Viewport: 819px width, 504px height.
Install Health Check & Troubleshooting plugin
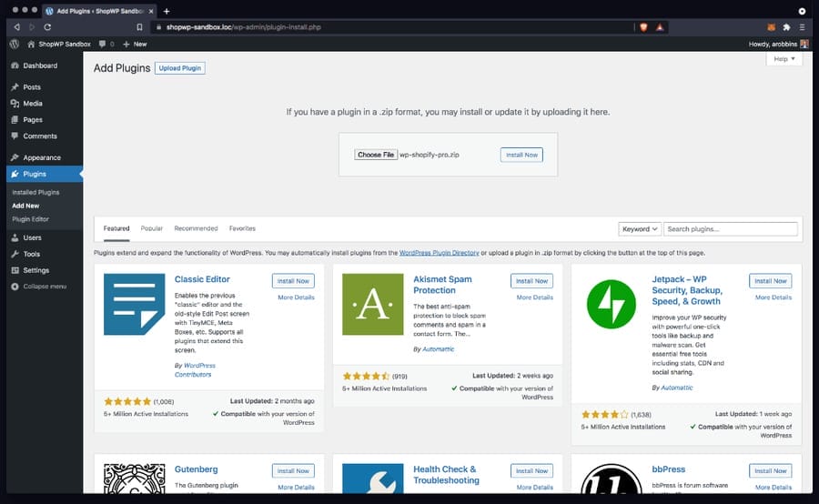531,470
